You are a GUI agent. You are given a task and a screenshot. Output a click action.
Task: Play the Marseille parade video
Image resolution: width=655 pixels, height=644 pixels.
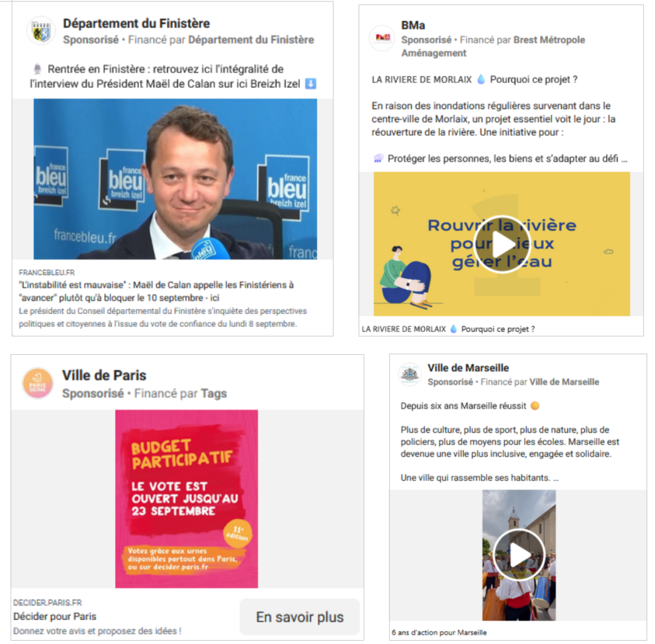pos(519,555)
